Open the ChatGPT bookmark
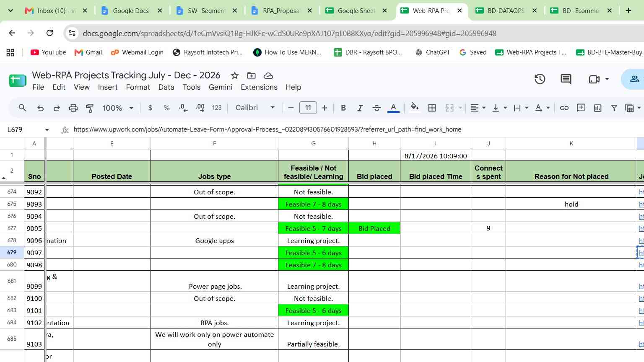The height and width of the screenshot is (362, 644). [432, 52]
